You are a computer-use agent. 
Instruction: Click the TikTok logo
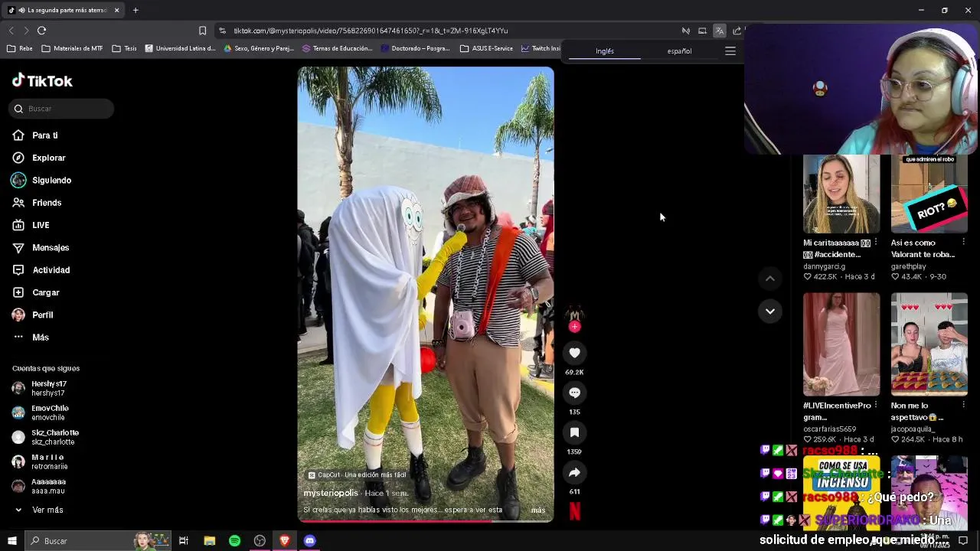[42, 80]
